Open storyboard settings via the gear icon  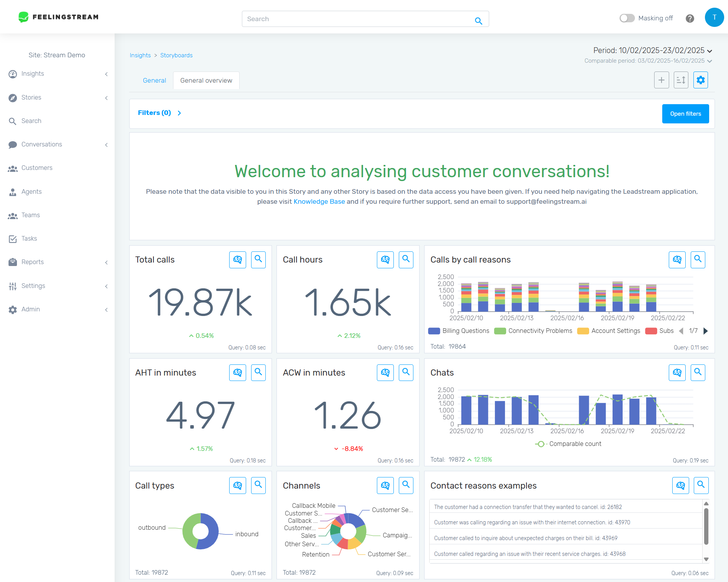[x=701, y=80]
